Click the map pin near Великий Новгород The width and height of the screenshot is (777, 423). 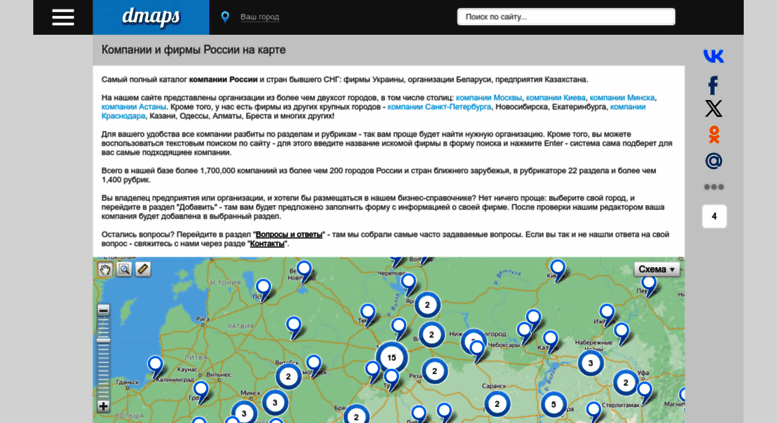pos(304,272)
